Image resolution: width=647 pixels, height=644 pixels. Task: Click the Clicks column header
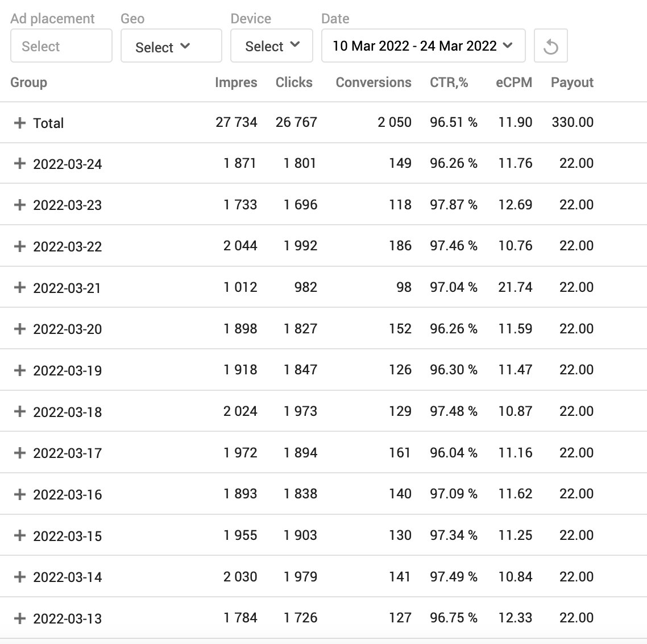click(x=294, y=82)
